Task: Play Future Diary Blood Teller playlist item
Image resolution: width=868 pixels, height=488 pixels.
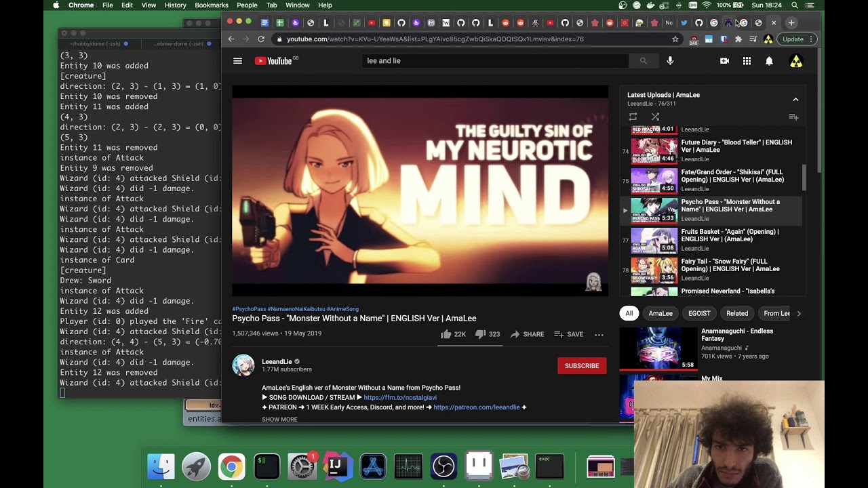Action: pyautogui.click(x=711, y=150)
